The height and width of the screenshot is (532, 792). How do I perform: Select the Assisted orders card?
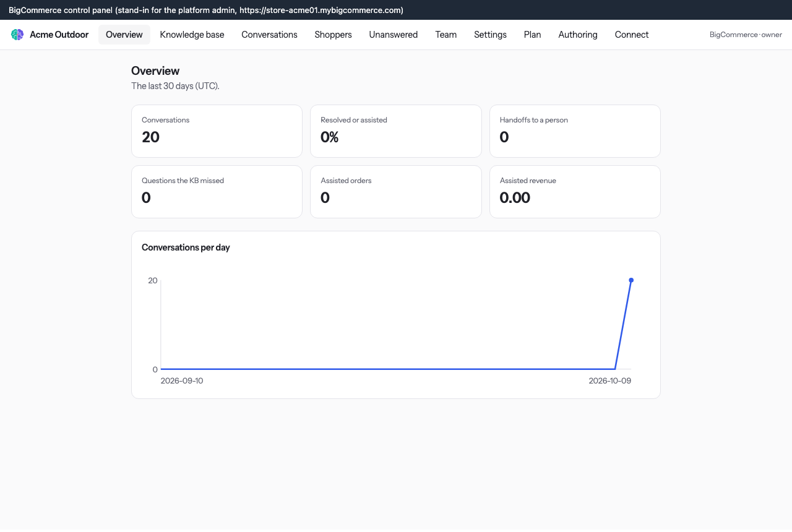point(395,192)
